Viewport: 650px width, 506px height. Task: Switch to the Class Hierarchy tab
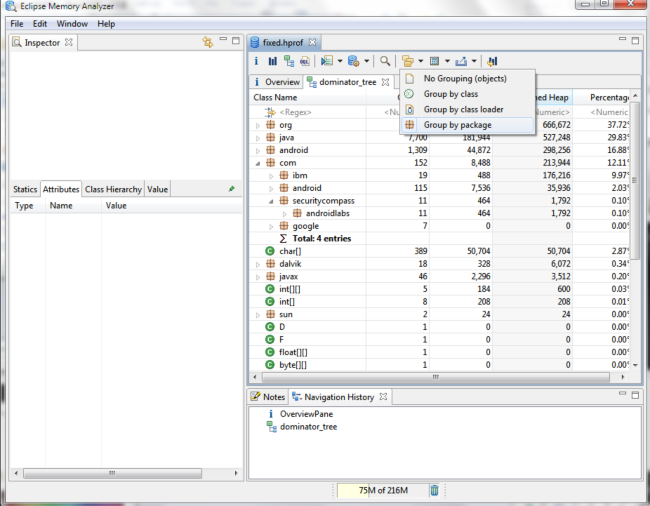[x=113, y=189]
